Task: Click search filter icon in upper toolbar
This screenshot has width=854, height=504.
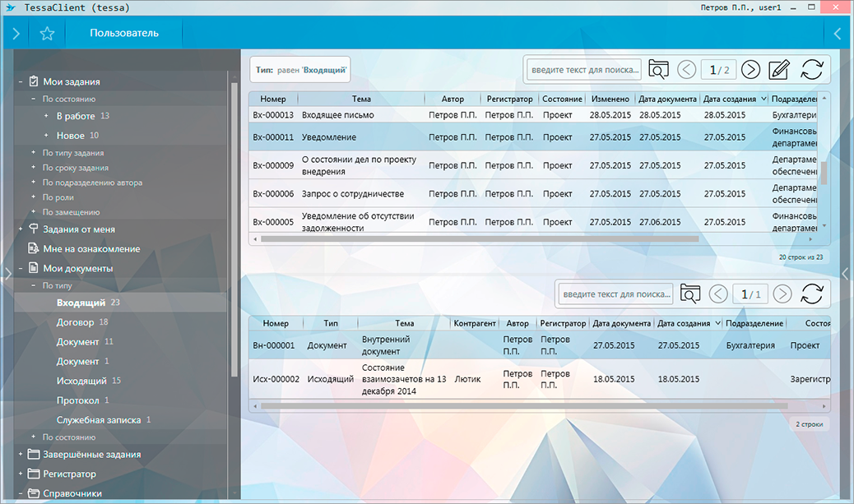Action: coord(658,70)
